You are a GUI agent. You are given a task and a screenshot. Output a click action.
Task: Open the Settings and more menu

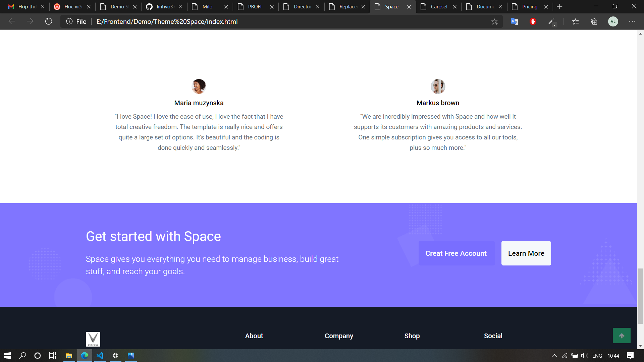[633, 21]
